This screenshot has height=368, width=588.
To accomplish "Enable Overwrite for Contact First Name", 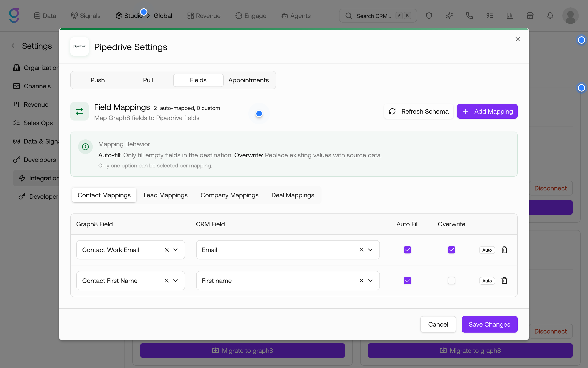I will click(x=451, y=281).
